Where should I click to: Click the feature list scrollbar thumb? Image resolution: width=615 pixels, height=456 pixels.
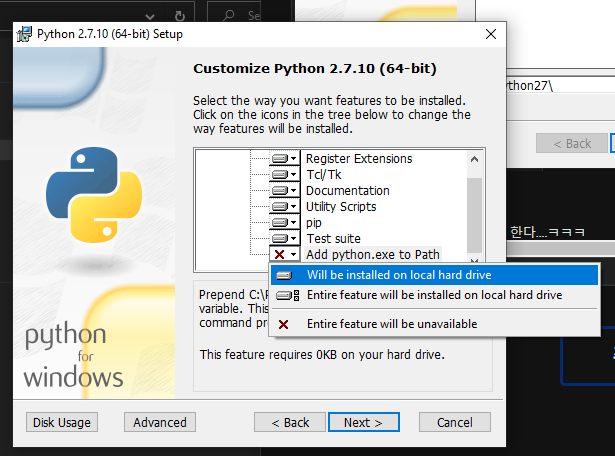click(x=474, y=216)
